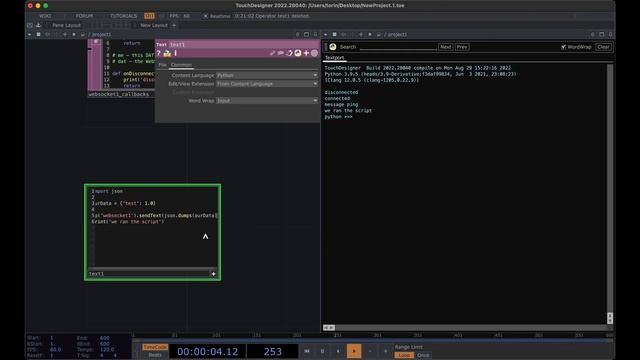The image size is (640, 360).
Task: Open the Pane Layout menu
Action: [x=66, y=25]
